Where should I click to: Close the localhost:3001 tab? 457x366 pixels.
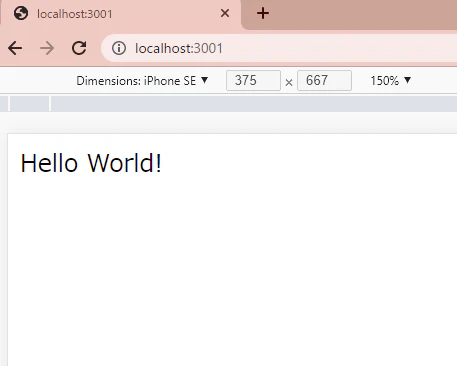tap(225, 13)
